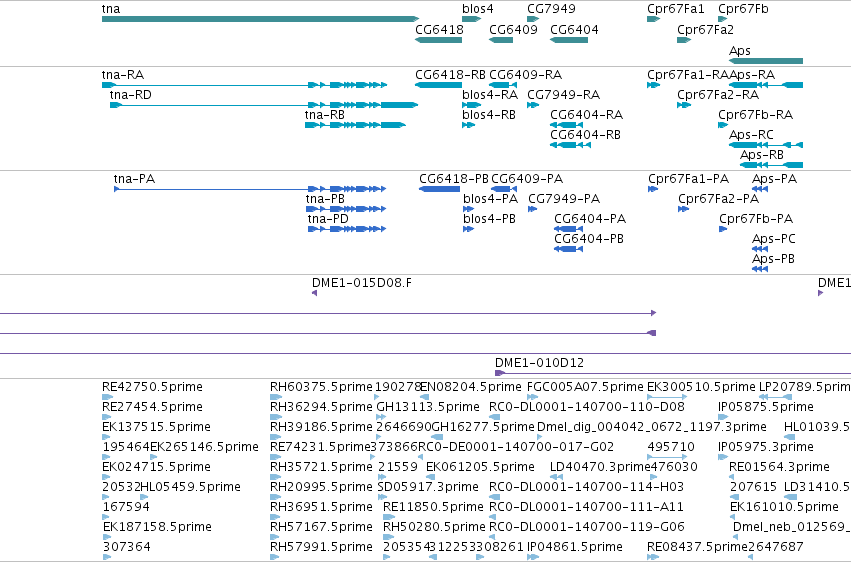Select the CG6404-RA transcript
Screen dimensions: 851x562
(567, 125)
